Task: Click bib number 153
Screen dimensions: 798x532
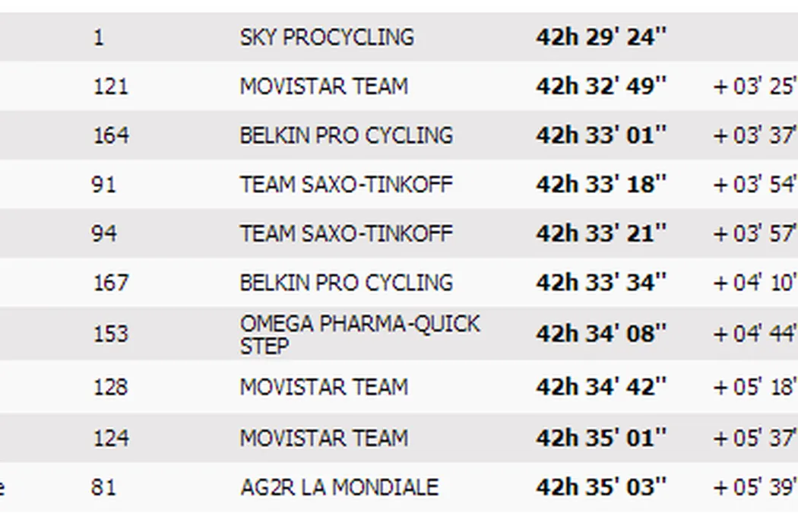Action: 110,334
